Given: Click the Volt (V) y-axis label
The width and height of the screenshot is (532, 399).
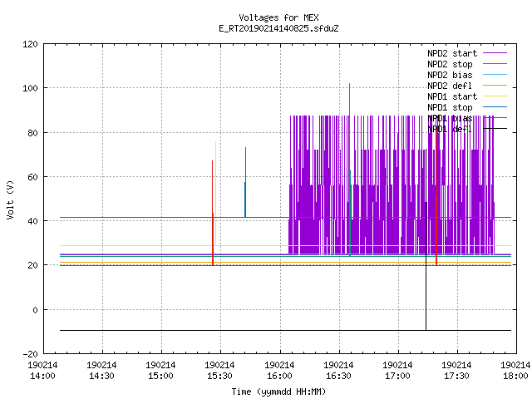Looking at the screenshot, I should [10, 199].
